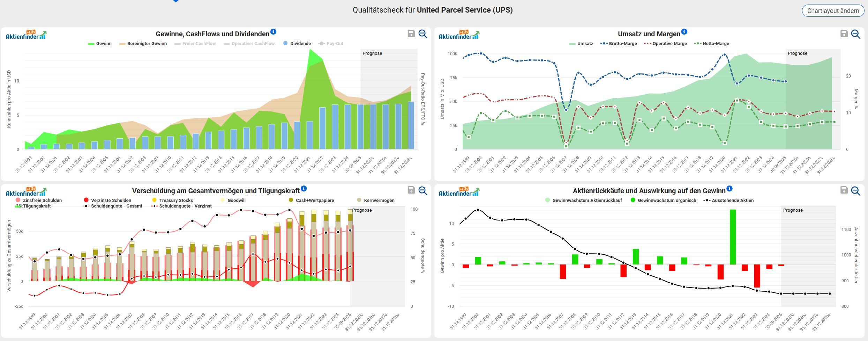
Task: Click the tall green 2021 organic growth bar
Action: tap(733, 237)
